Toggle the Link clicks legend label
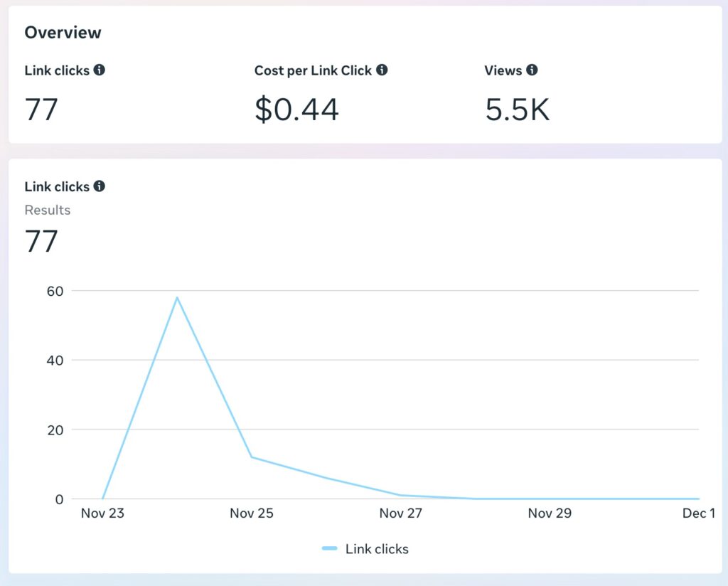 coord(377,549)
